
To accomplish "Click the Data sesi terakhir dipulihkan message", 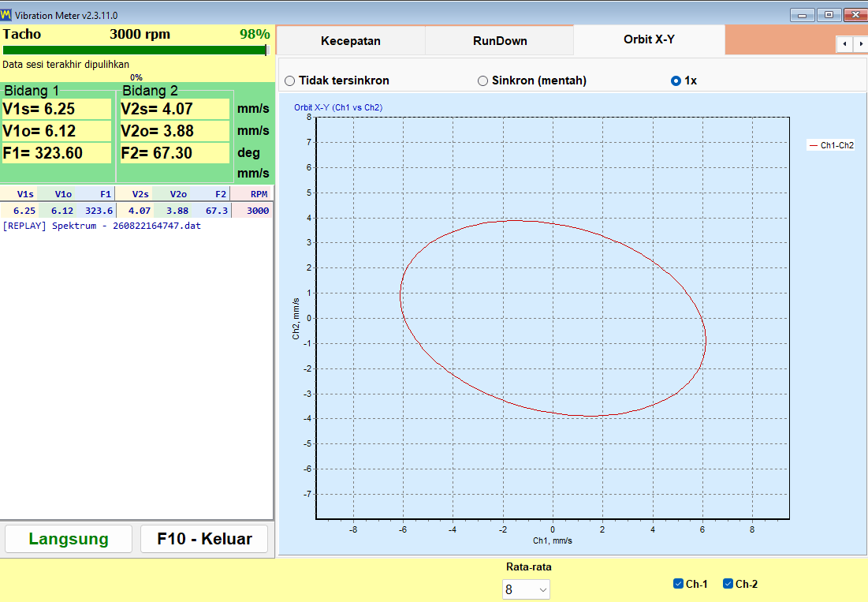I will pos(66,65).
